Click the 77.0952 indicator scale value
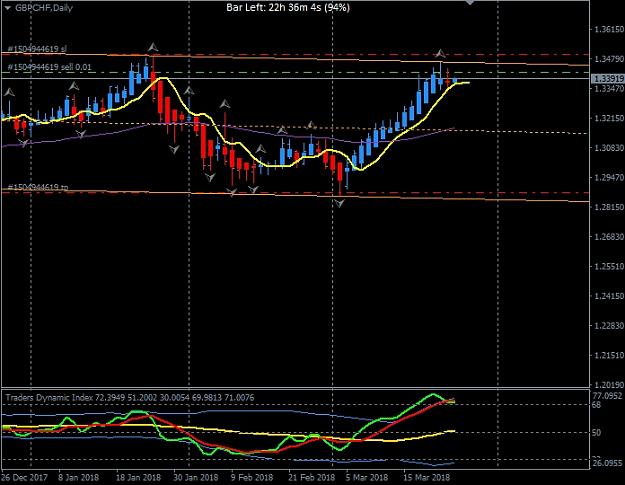Image resolution: width=625 pixels, height=485 pixels. point(607,396)
